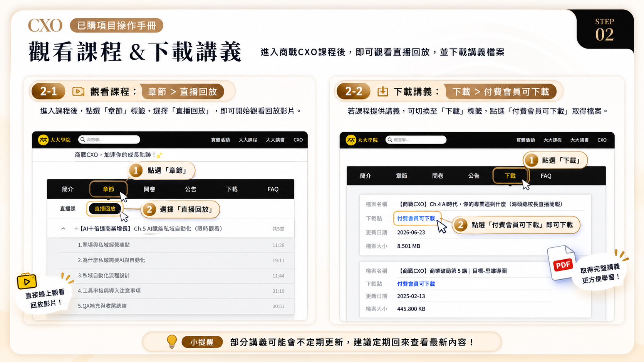Click banner text 商戰CXO，加速你的成長軌跡！
Image resolution: width=644 pixels, height=362 pixels.
point(115,155)
